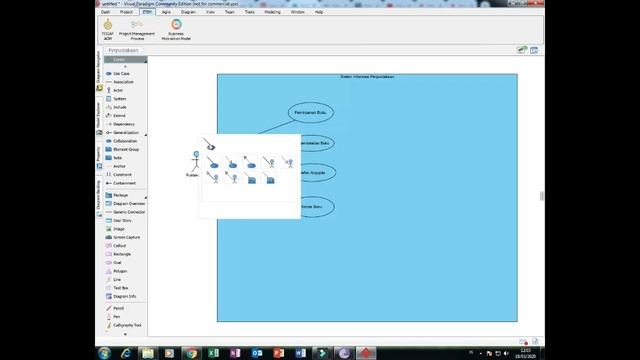The image size is (640, 360).
Task: Choose the Generic Connector tool
Action: [129, 212]
